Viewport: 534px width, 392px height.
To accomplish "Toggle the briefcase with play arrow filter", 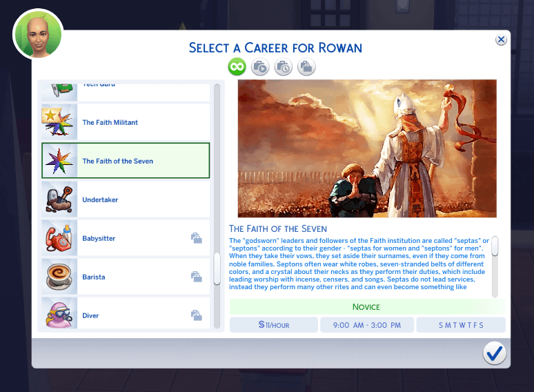I will click(x=260, y=66).
